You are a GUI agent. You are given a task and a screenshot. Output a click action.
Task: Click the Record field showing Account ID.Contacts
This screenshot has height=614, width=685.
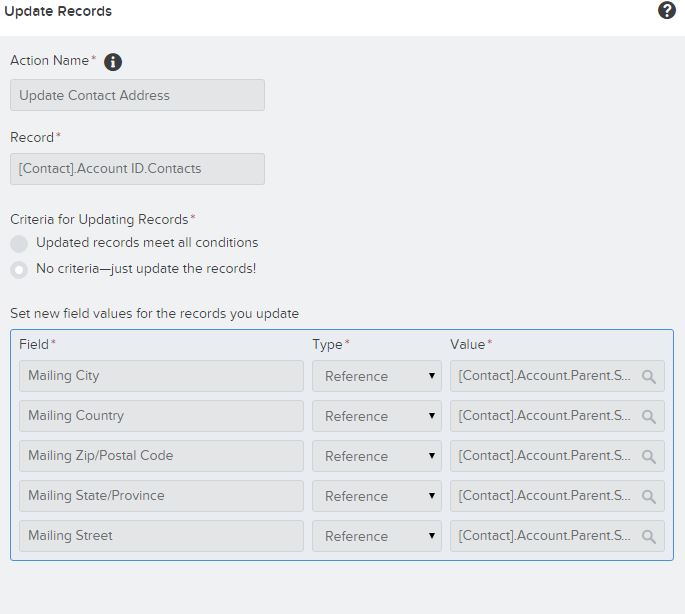click(x=137, y=169)
